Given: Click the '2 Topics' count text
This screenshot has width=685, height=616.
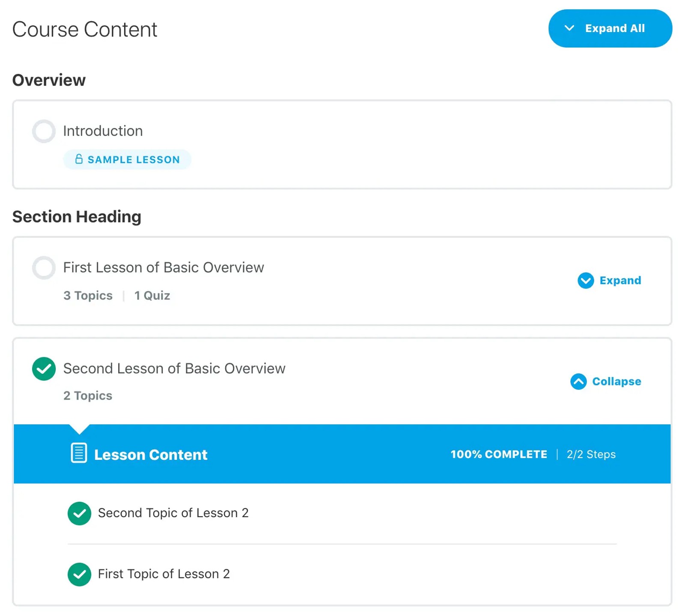Looking at the screenshot, I should coord(88,396).
